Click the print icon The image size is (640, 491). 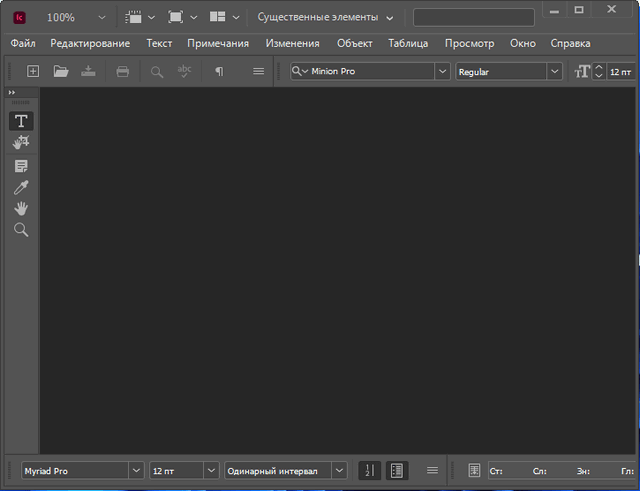pyautogui.click(x=122, y=71)
